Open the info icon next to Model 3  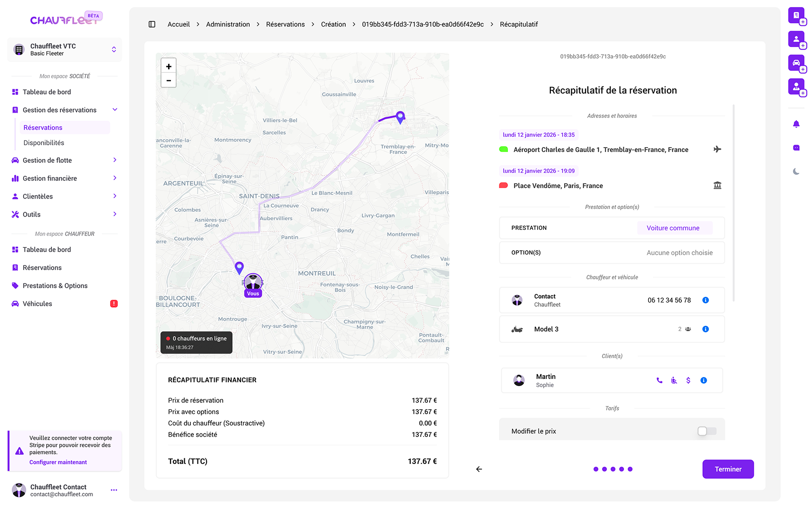(705, 329)
